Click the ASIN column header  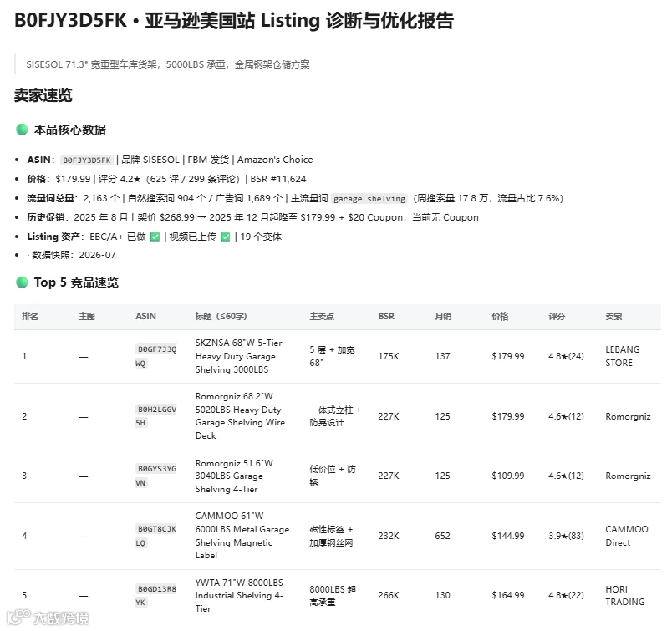click(145, 317)
